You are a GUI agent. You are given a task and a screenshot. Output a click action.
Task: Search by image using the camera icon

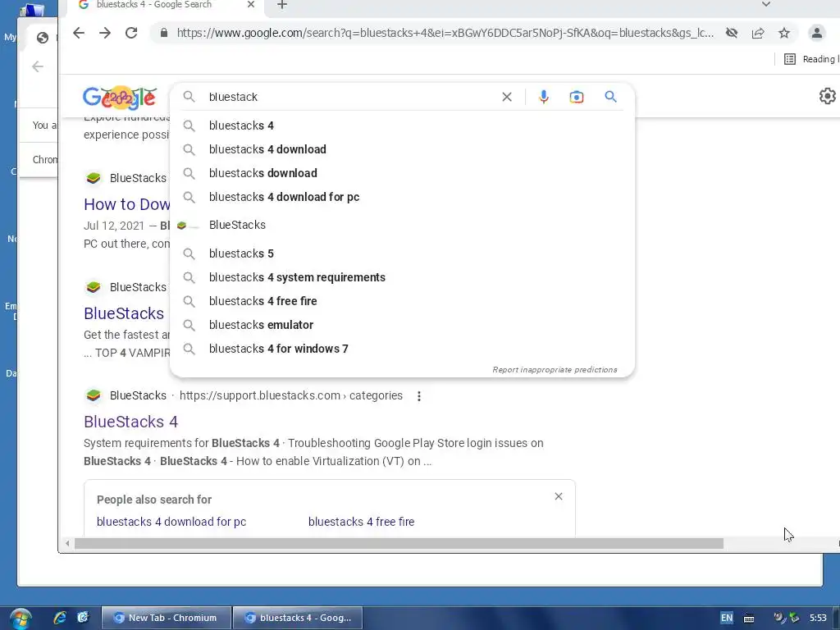577,97
